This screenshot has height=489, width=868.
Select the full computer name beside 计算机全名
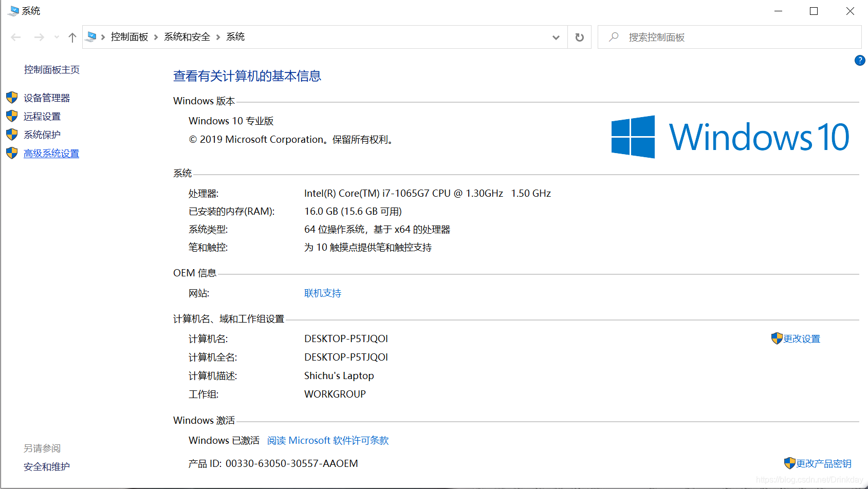tap(346, 358)
